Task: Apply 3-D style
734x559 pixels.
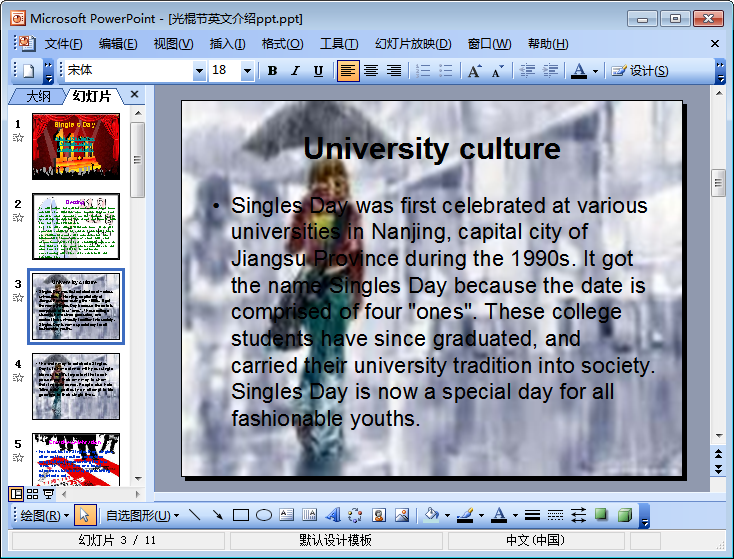Action: coord(625,515)
